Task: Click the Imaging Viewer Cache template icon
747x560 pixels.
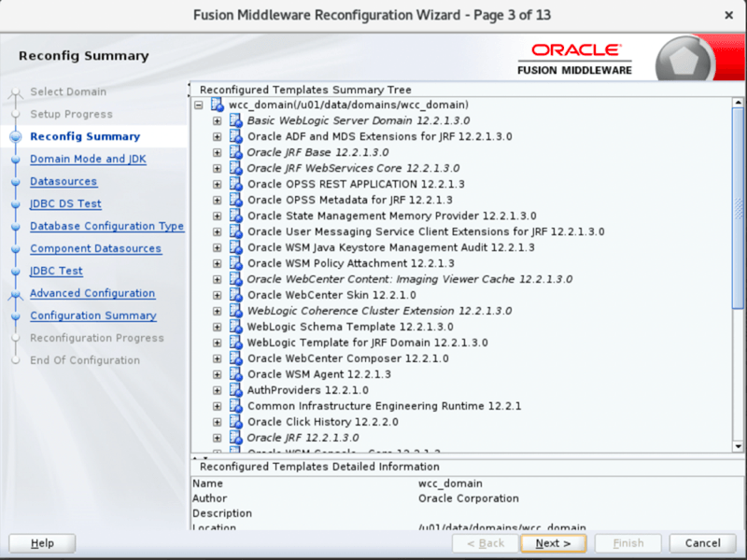Action: (236, 279)
